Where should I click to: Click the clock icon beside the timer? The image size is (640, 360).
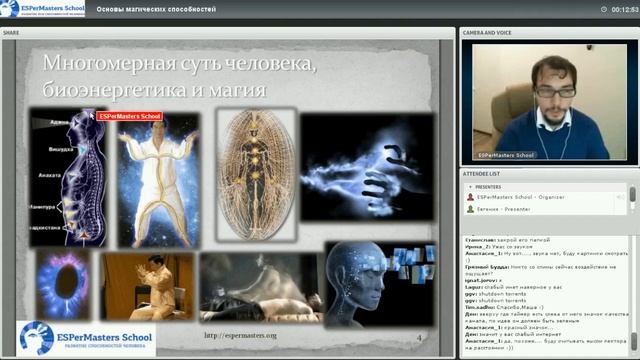[x=604, y=9]
